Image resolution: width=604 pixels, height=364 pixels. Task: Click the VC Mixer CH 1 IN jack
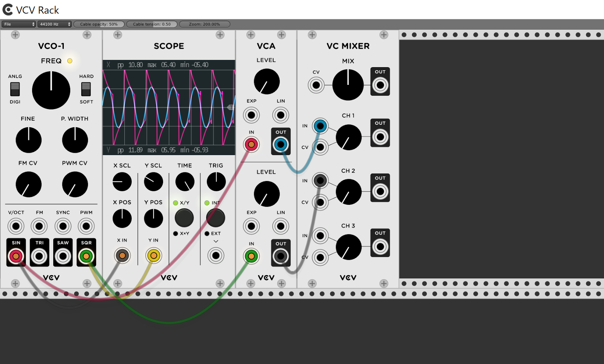pyautogui.click(x=320, y=126)
